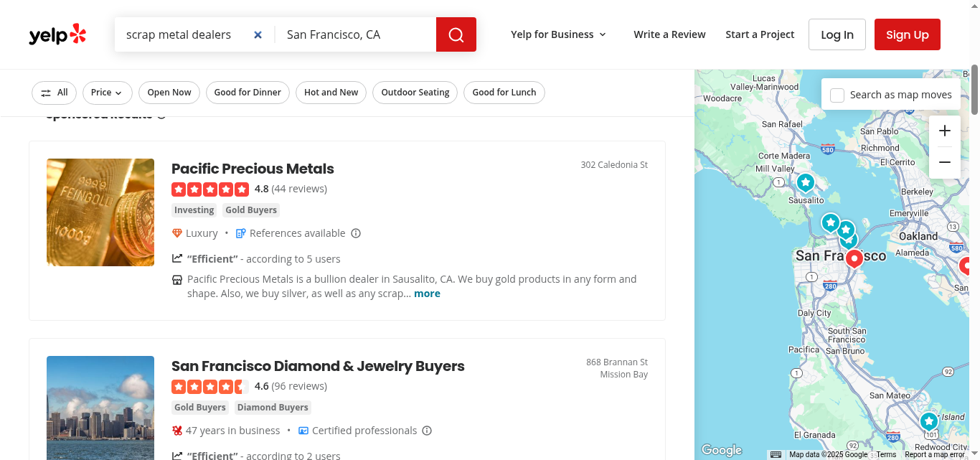The width and height of the screenshot is (980, 460).
Task: Click the Oakland label on the map
Action: pyautogui.click(x=918, y=236)
